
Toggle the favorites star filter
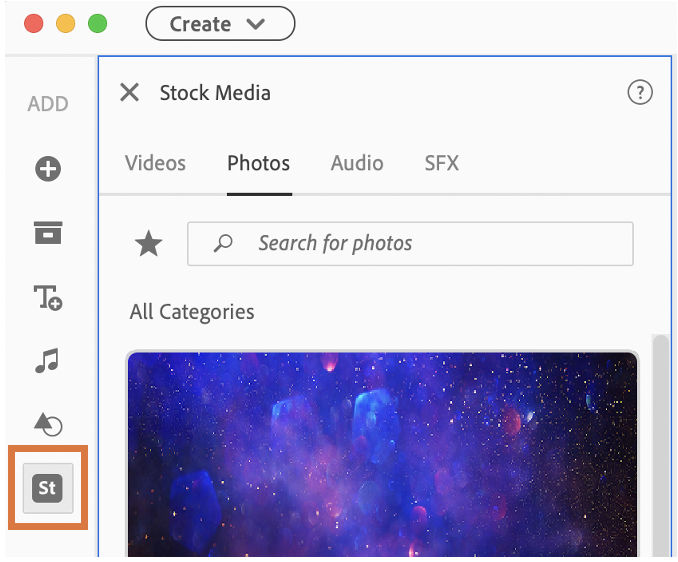point(149,243)
